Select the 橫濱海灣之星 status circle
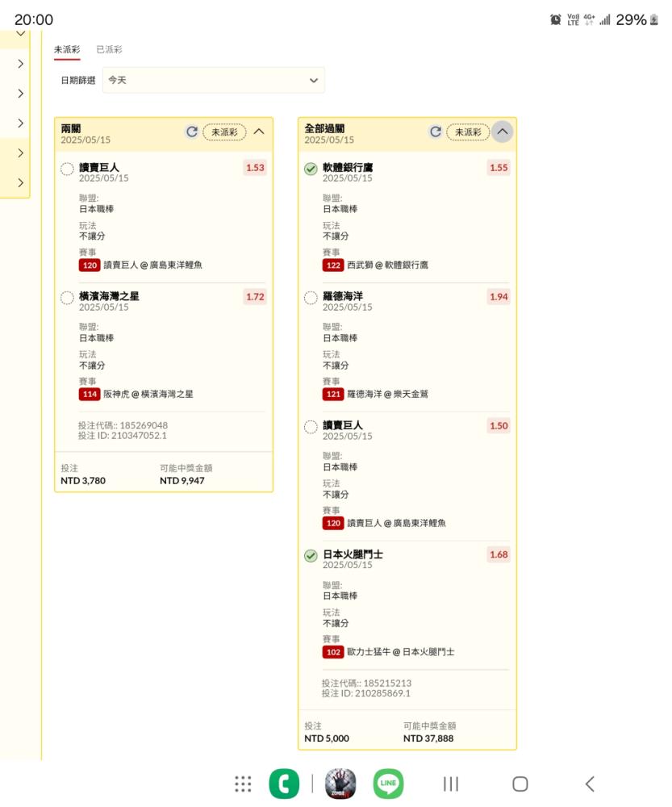Viewport: 672px width, 807px height. [67, 298]
